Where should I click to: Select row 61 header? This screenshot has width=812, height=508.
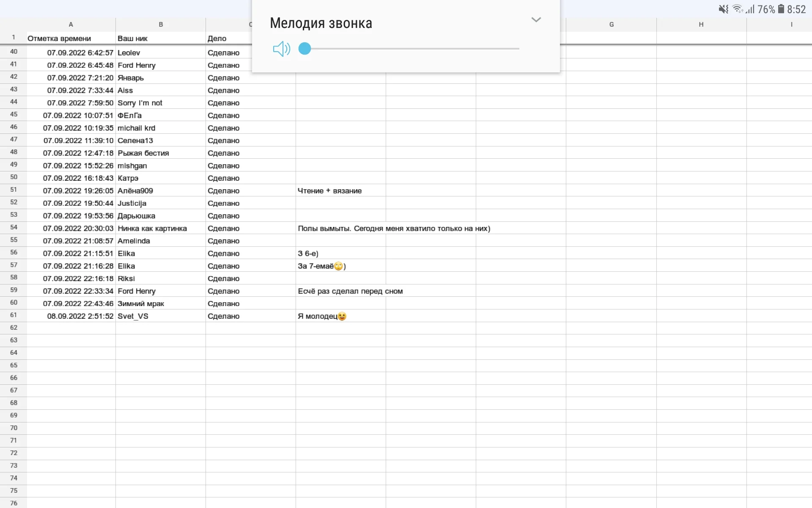(x=14, y=315)
